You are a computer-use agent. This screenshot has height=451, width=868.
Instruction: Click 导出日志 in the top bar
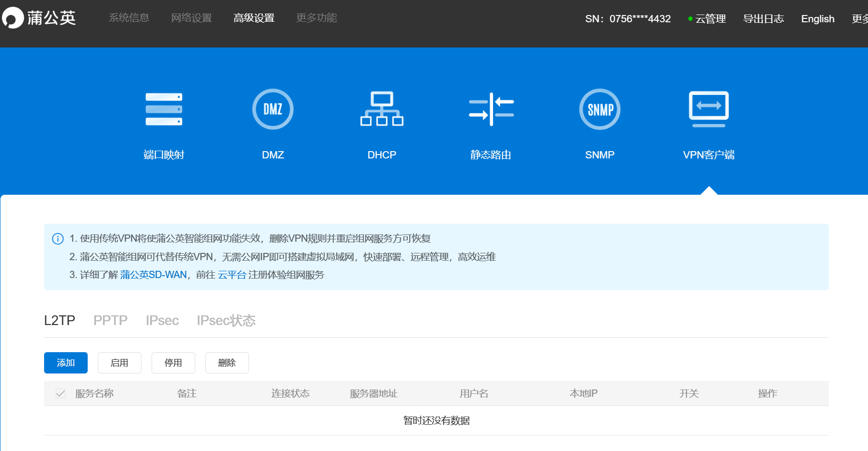click(763, 19)
